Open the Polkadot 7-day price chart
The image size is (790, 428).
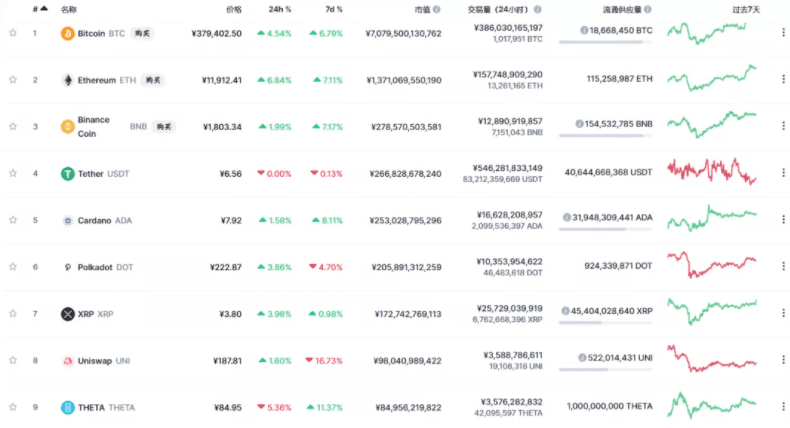tap(712, 265)
